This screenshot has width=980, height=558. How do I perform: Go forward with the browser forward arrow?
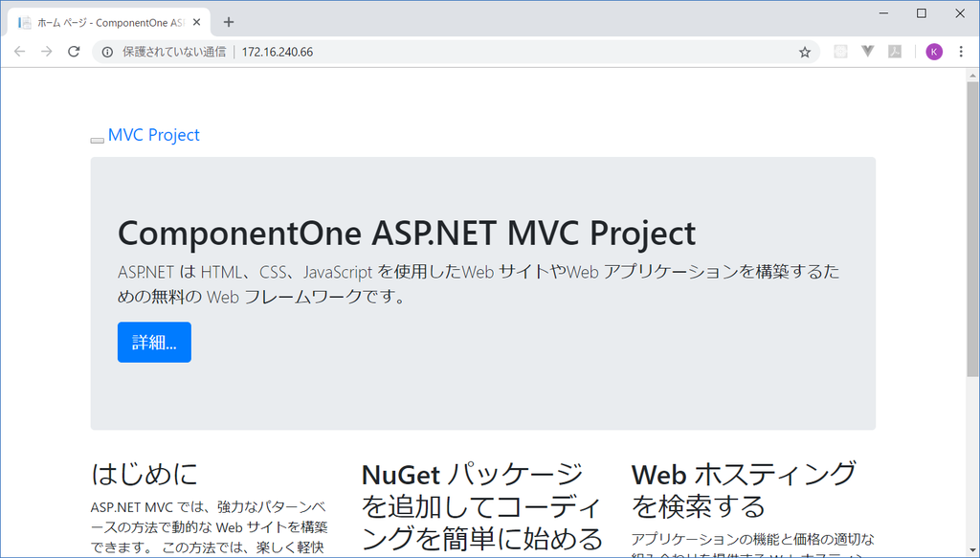coord(46,52)
